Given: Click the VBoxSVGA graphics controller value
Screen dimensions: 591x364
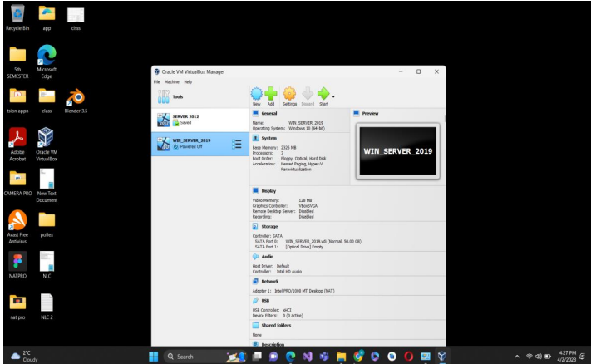Looking at the screenshot, I should pos(308,206).
